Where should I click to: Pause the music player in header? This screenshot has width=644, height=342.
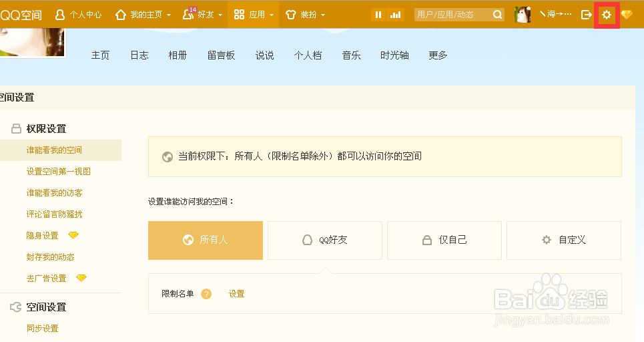378,15
